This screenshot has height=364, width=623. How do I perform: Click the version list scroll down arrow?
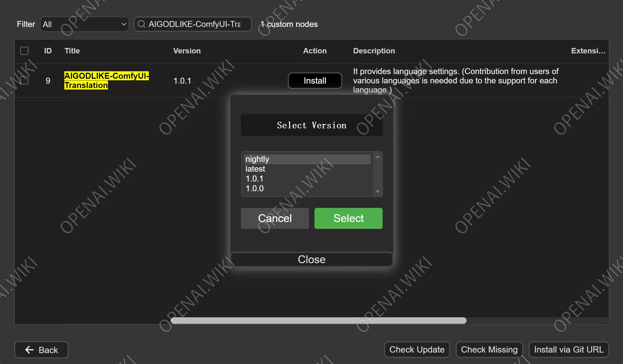(x=378, y=192)
